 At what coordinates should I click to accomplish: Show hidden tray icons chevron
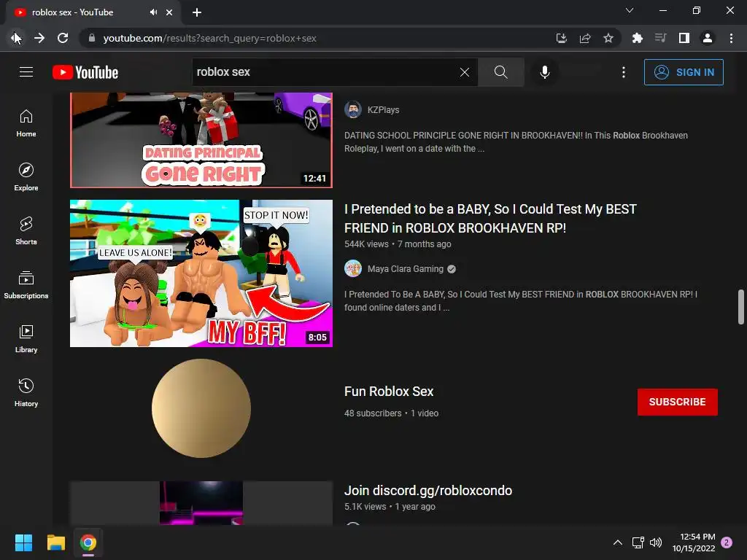[617, 542]
